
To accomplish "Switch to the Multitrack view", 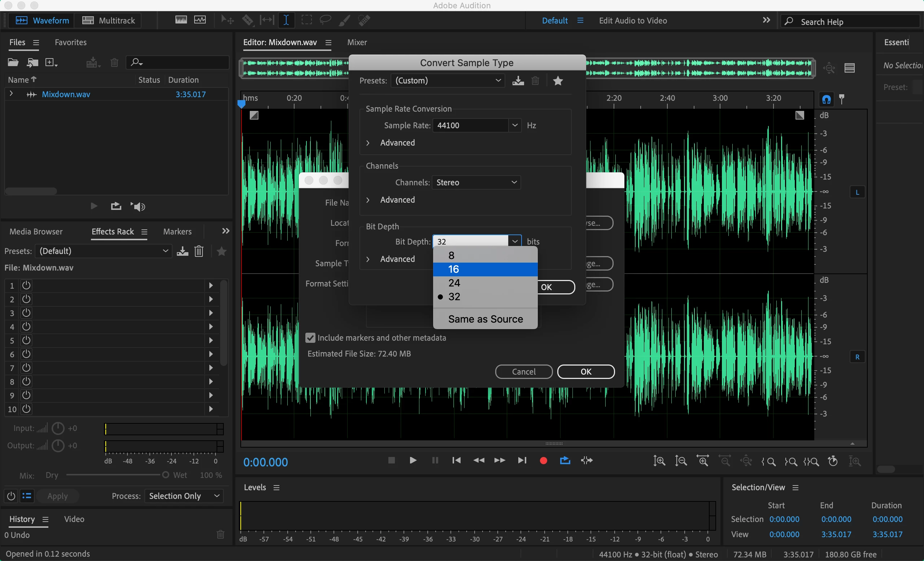I will coord(109,20).
